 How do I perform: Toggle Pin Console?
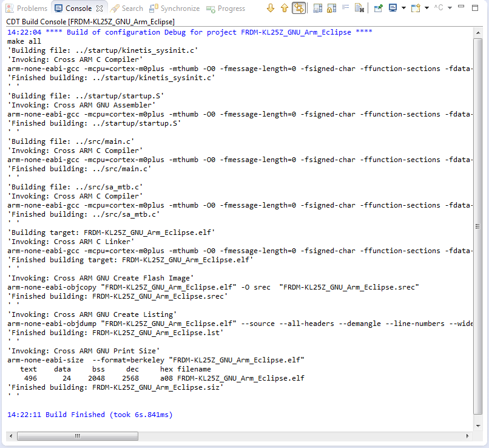(x=378, y=8)
